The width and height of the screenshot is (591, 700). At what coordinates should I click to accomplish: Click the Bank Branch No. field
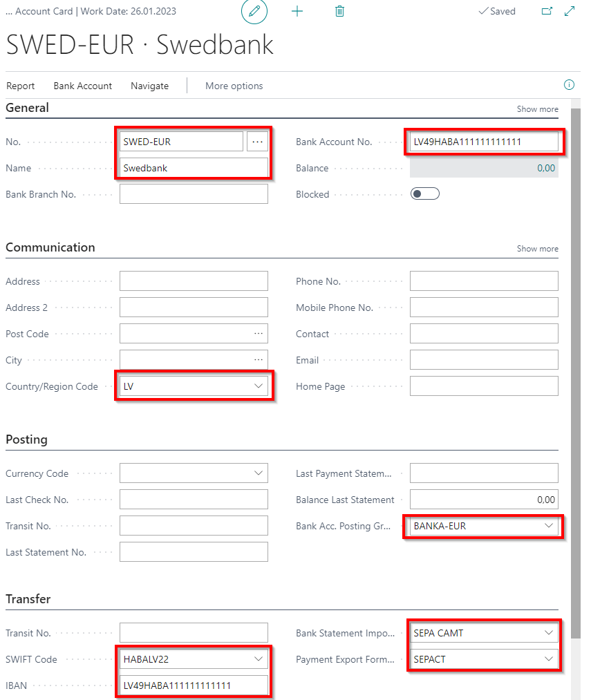194,194
